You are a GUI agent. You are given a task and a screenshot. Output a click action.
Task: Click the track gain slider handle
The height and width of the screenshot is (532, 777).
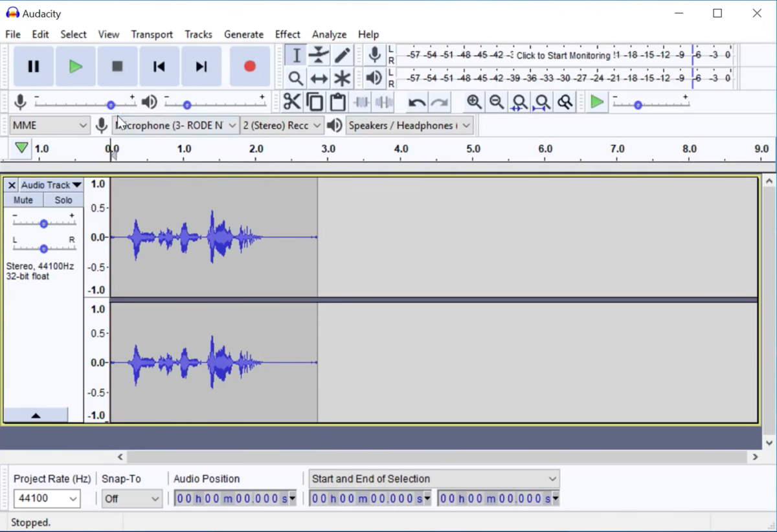click(x=43, y=224)
